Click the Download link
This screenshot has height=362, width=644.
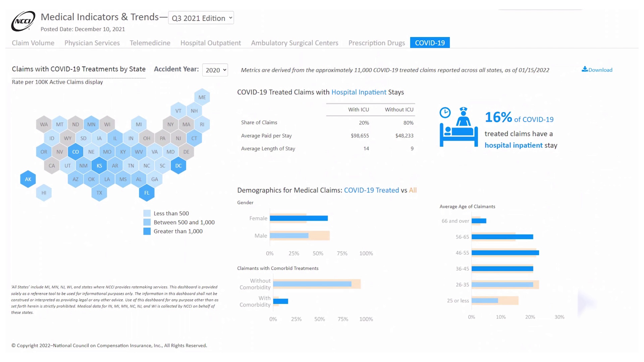coord(600,70)
